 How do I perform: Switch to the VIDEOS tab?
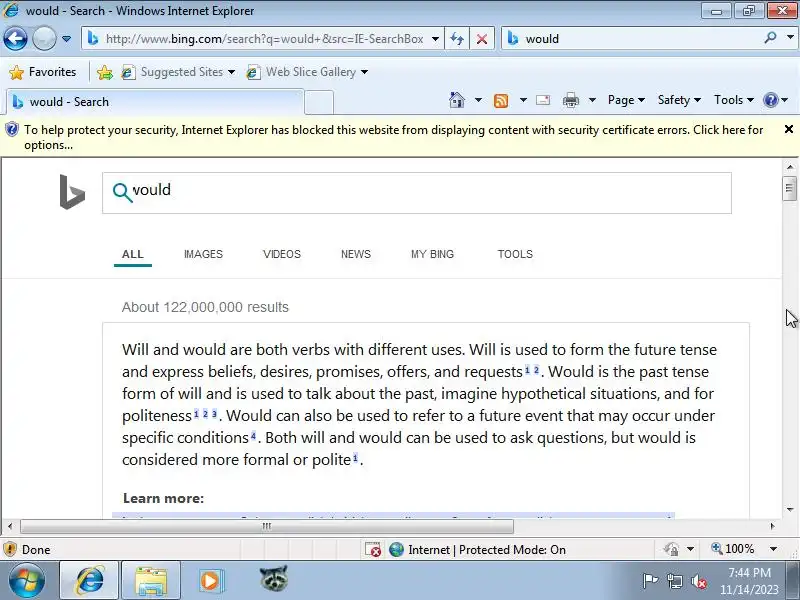(282, 254)
